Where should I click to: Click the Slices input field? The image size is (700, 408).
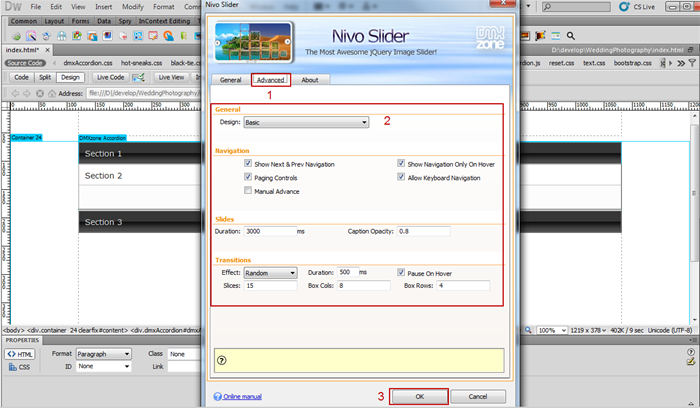270,286
